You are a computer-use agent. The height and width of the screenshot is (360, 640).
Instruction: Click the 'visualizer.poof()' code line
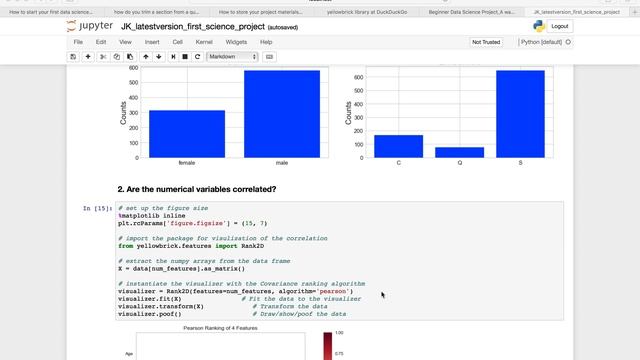[x=150, y=314]
